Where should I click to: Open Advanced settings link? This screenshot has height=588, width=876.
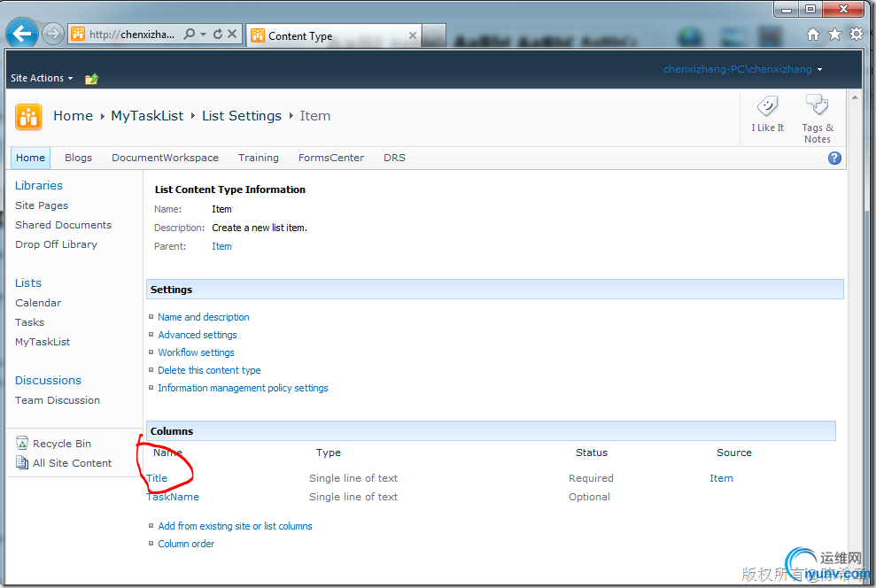point(198,335)
